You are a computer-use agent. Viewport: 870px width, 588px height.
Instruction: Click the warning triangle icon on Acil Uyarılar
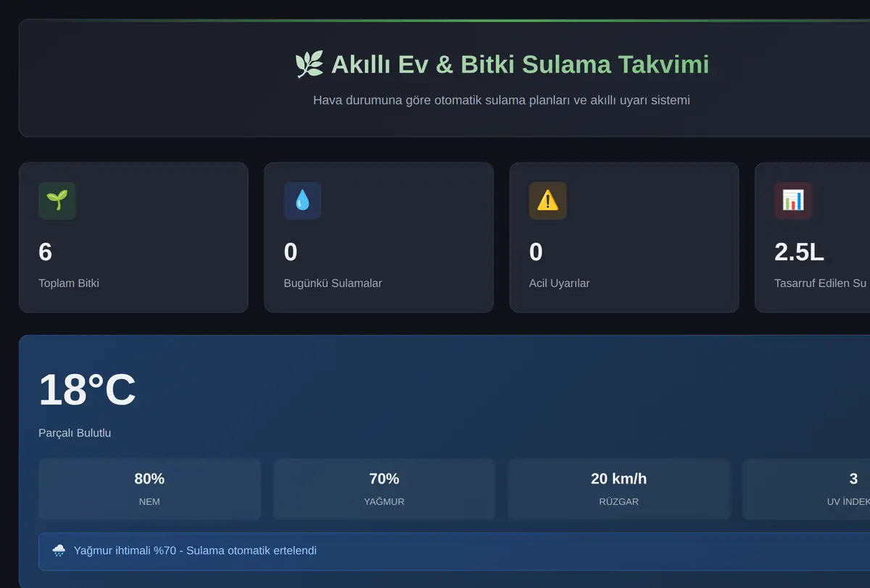coord(548,201)
